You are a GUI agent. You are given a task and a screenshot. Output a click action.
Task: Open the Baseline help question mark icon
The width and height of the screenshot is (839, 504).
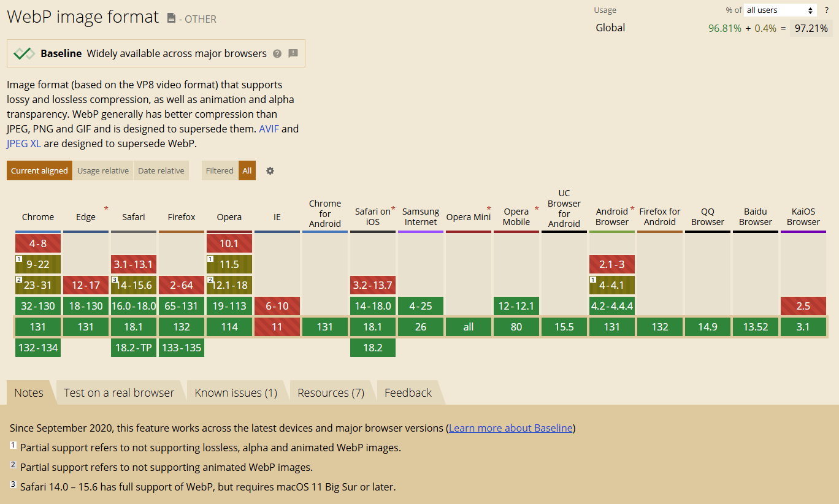[277, 53]
